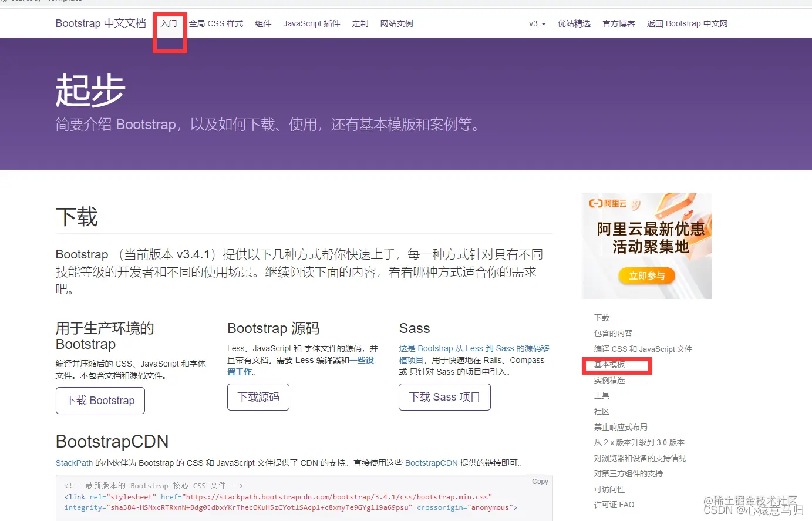This screenshot has height=521, width=812.
Task: Click the 下载源码 button
Action: [x=258, y=397]
